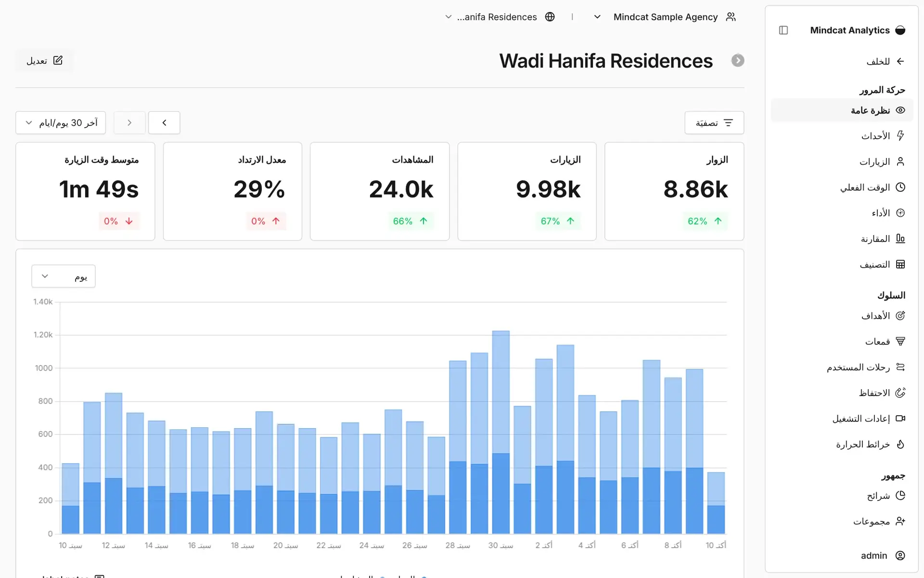This screenshot has height=578, width=924.
Task: Open رحلات المستخدم journeys icon
Action: coord(900,367)
